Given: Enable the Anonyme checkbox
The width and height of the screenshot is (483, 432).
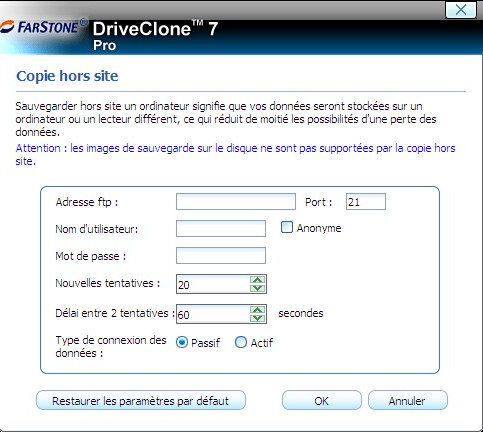Looking at the screenshot, I should [x=287, y=228].
